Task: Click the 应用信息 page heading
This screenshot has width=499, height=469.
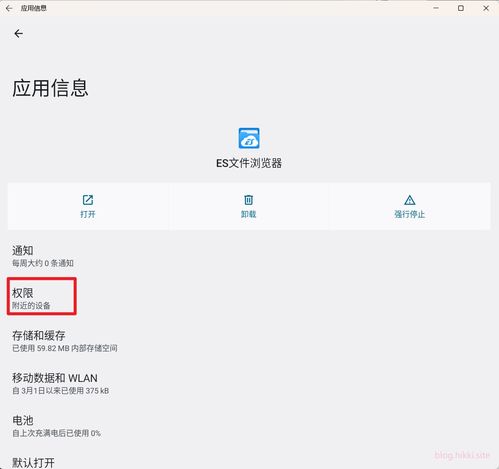Action: (50, 88)
